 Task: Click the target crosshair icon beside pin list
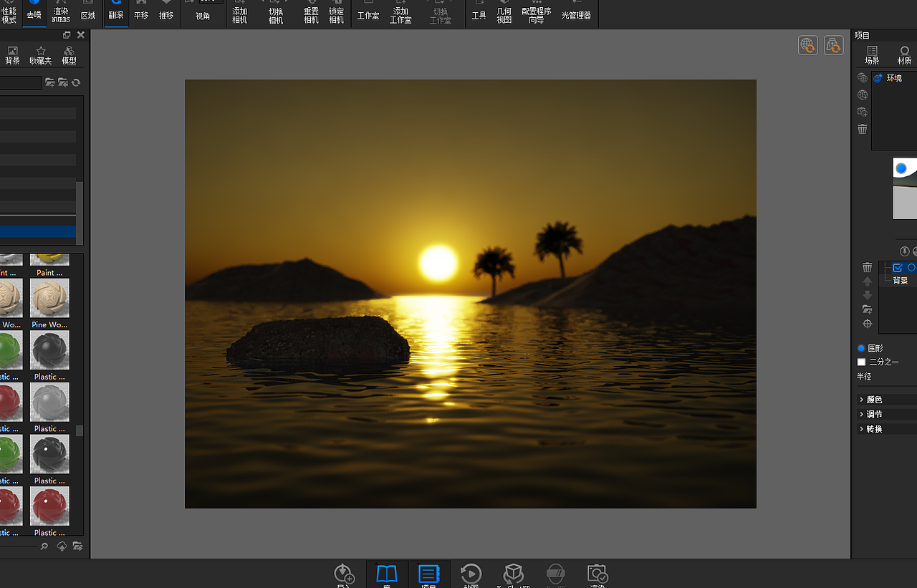(868, 324)
